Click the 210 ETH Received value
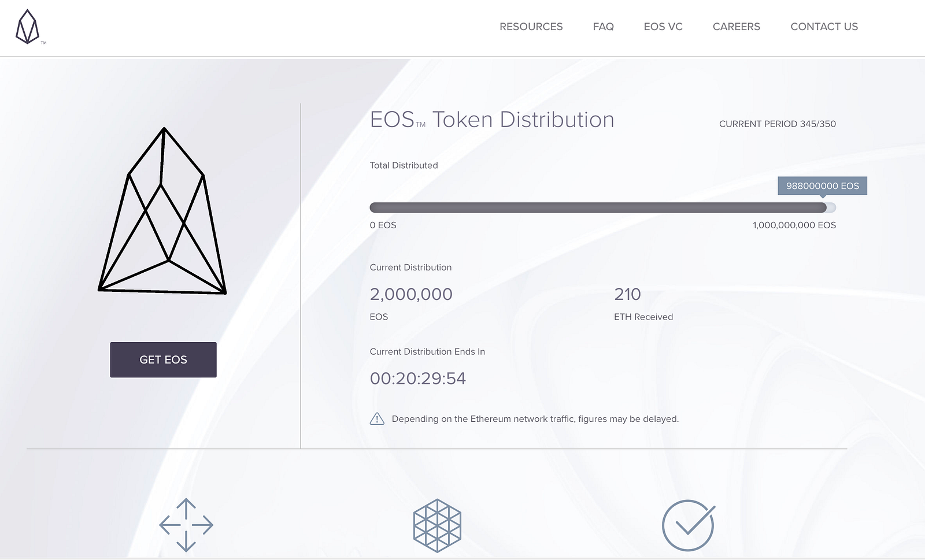The width and height of the screenshot is (925, 560). (627, 294)
